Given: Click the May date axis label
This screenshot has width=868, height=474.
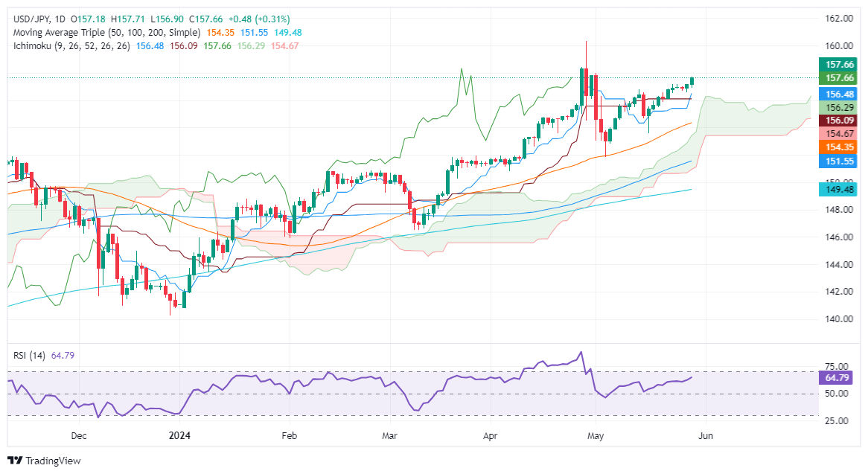Looking at the screenshot, I should pyautogui.click(x=595, y=435).
